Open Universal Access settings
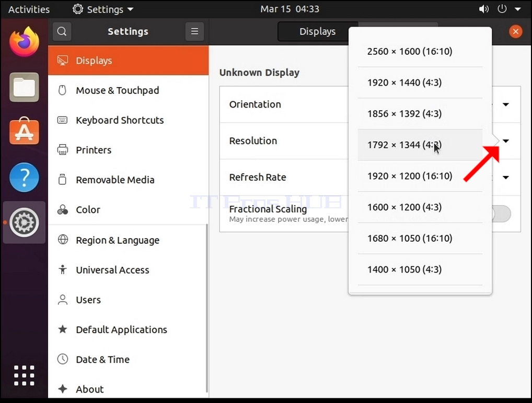 click(128, 270)
